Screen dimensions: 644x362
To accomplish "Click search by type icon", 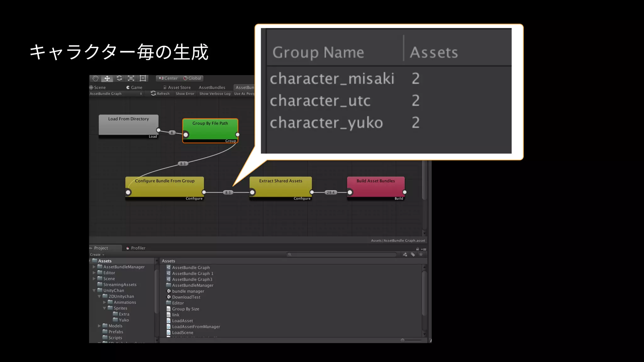I will click(405, 255).
